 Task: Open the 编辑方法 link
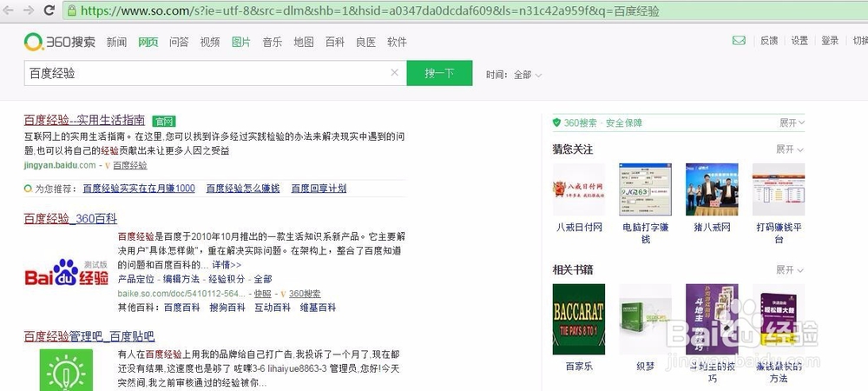181,279
